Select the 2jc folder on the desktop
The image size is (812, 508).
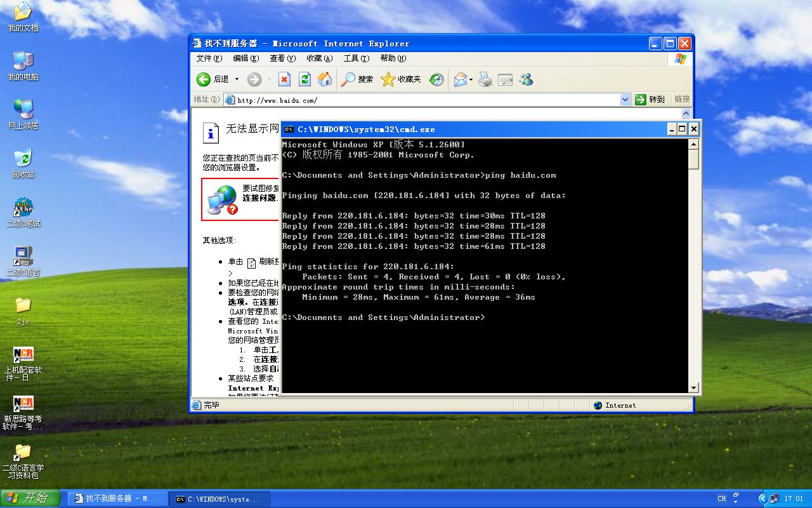[x=23, y=310]
